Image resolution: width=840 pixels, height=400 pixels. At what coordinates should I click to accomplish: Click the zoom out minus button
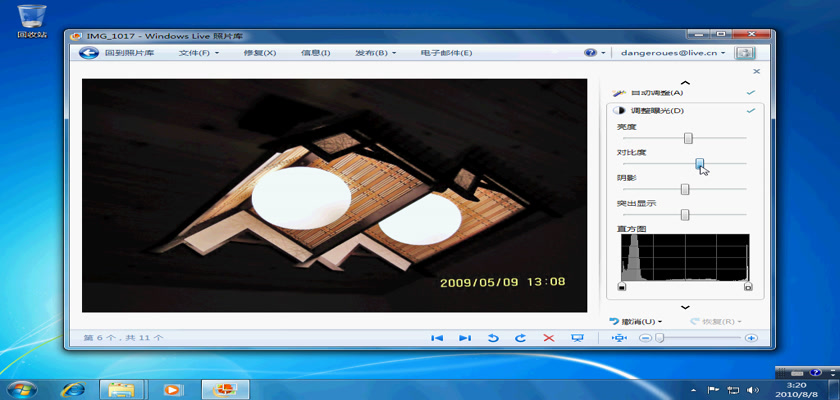(645, 338)
